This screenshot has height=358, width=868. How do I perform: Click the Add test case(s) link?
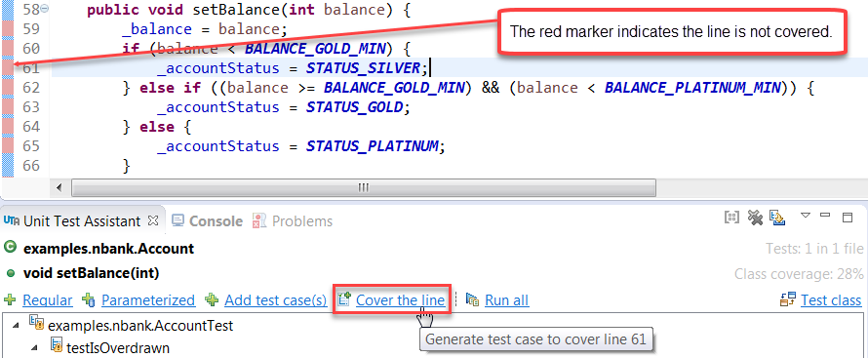[276, 300]
